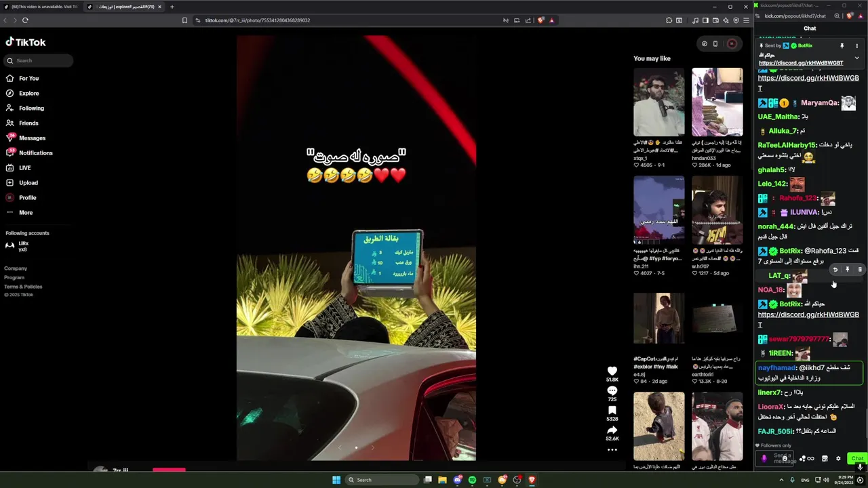Click the TikTok logo
This screenshot has height=488, width=868.
(x=26, y=42)
